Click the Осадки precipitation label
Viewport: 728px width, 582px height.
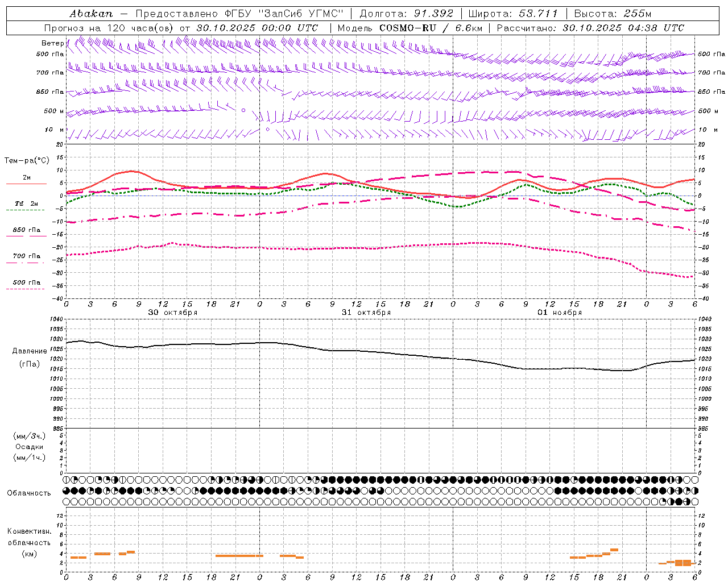[x=29, y=447]
